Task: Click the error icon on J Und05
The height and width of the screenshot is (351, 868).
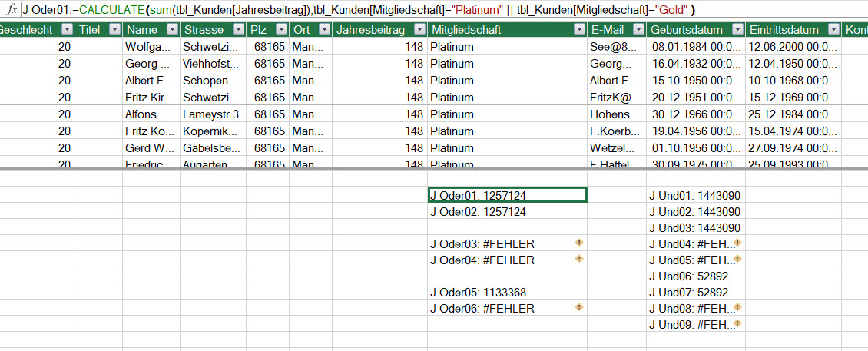Action: pos(737,260)
